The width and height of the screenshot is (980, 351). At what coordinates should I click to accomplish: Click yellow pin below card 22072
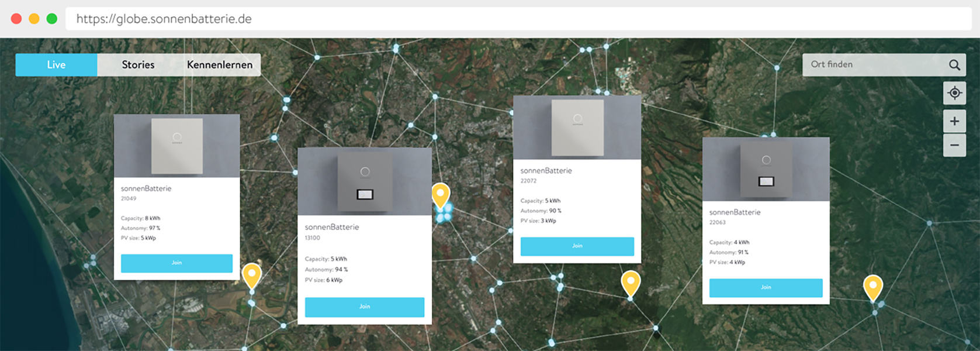tap(631, 283)
